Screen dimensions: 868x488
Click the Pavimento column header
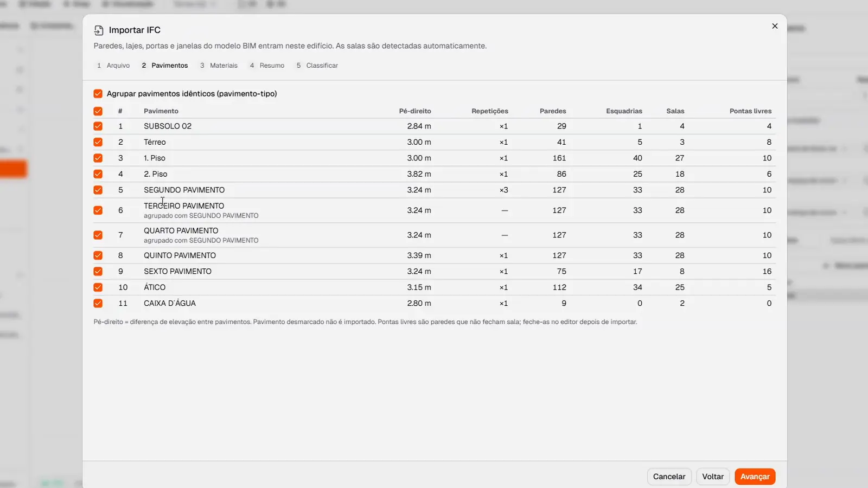pyautogui.click(x=161, y=111)
